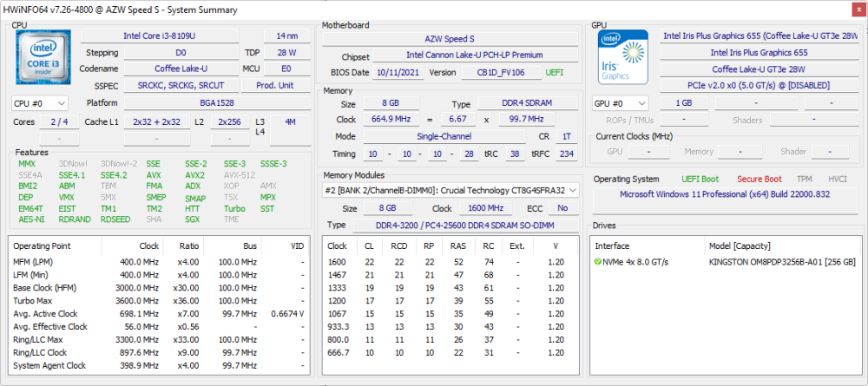Click the CB1D_FV106 BIOS version field
The width and height of the screenshot is (868, 386).
(501, 73)
